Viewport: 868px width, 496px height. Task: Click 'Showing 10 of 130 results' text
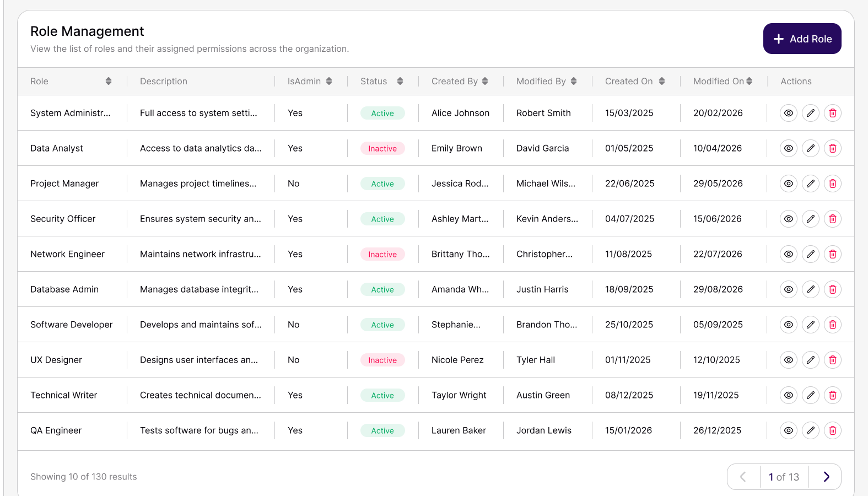coord(84,477)
